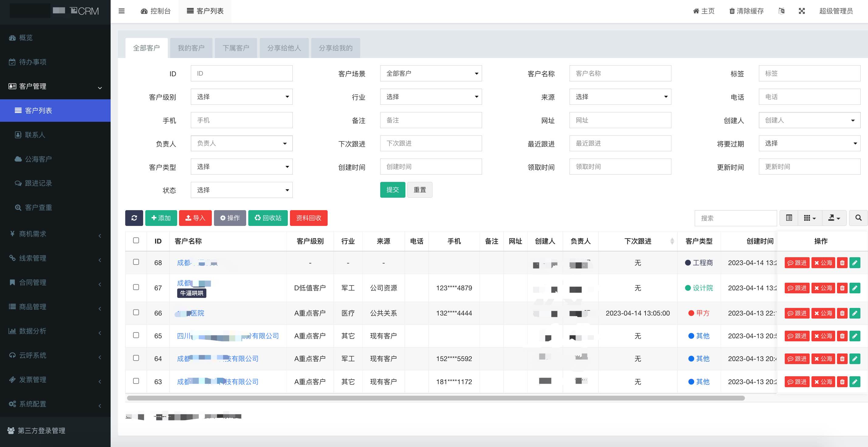Screen dimensions: 868x447
Task: Sort by 下次跟进 column sort arrows
Action: point(672,241)
